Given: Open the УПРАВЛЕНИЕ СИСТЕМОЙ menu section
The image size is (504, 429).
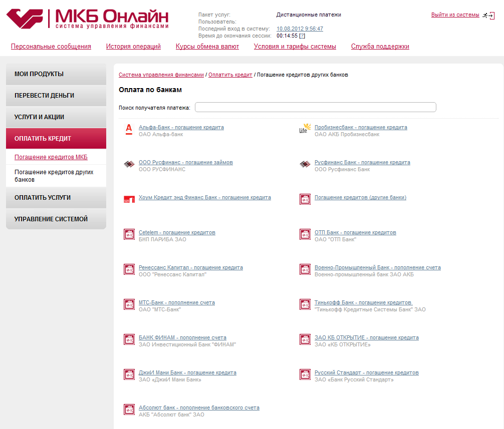Looking at the screenshot, I should (56, 219).
